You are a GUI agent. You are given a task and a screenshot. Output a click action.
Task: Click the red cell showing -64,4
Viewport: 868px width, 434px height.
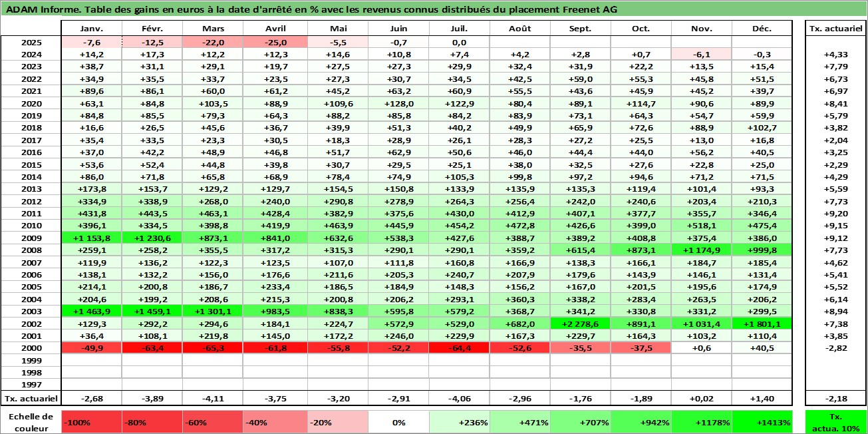coord(459,347)
